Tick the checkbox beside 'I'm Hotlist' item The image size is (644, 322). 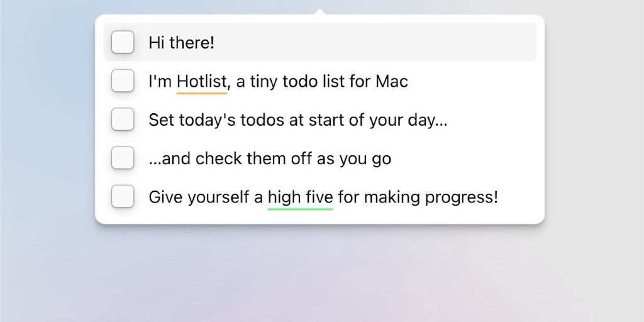(x=123, y=81)
